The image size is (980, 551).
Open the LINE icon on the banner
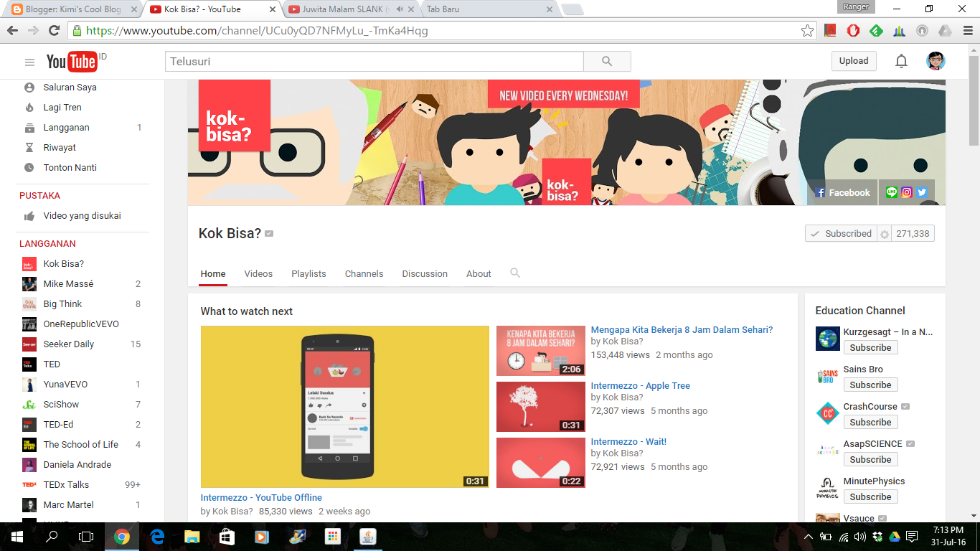pos(892,192)
